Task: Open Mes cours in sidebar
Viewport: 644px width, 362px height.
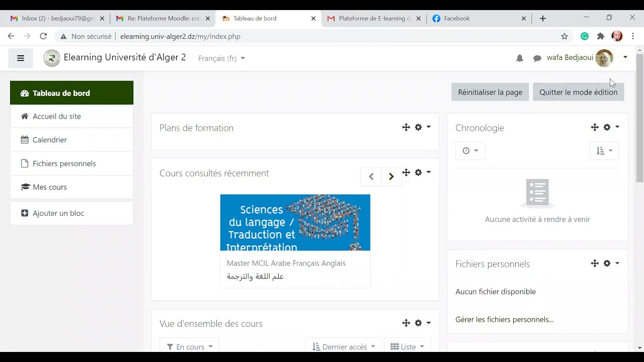Action: [71, 187]
